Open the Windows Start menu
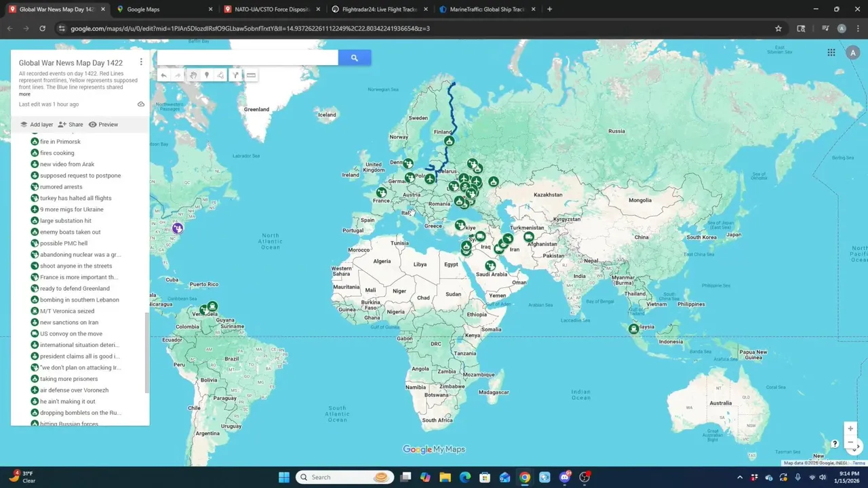This screenshot has height=488, width=868. pos(284,477)
